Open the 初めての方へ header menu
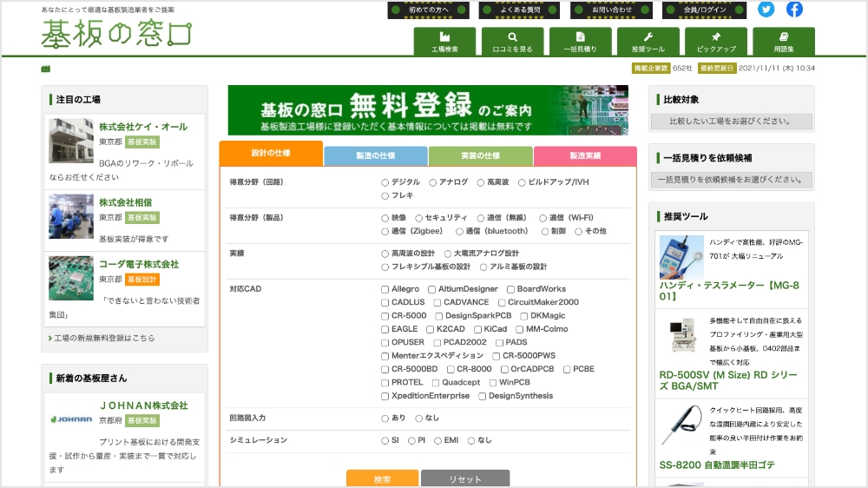Image resolution: width=868 pixels, height=488 pixels. (429, 10)
